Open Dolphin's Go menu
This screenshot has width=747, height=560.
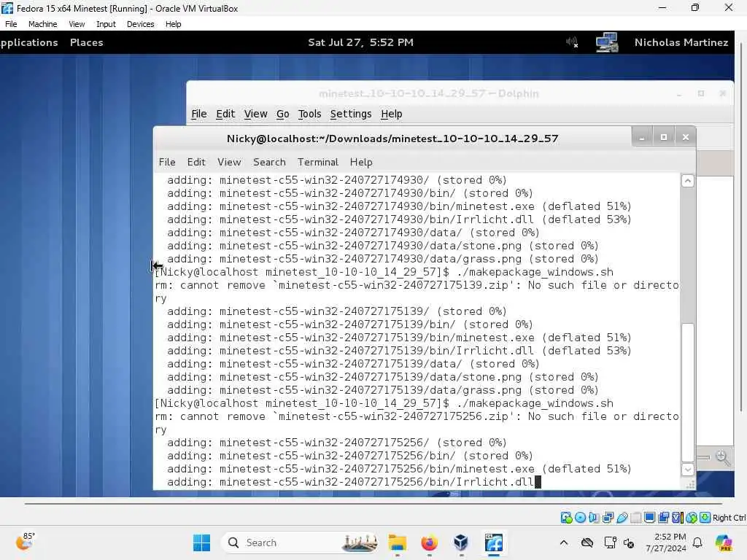point(282,114)
